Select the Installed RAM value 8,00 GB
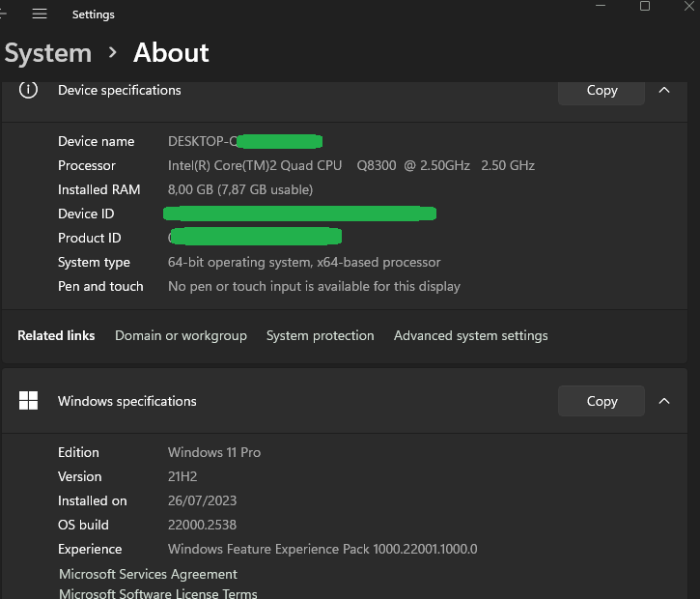The width and height of the screenshot is (700, 599). click(240, 189)
